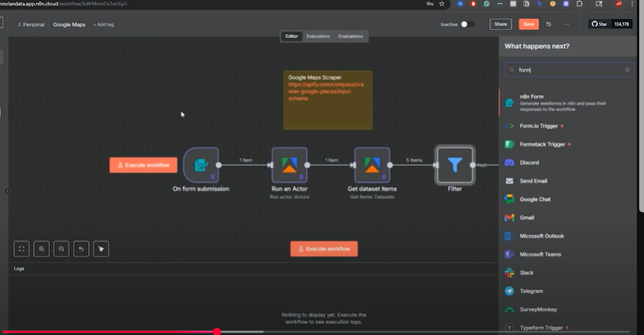Open the apify.com link in sticky note
The width and height of the screenshot is (644, 335).
point(326,91)
